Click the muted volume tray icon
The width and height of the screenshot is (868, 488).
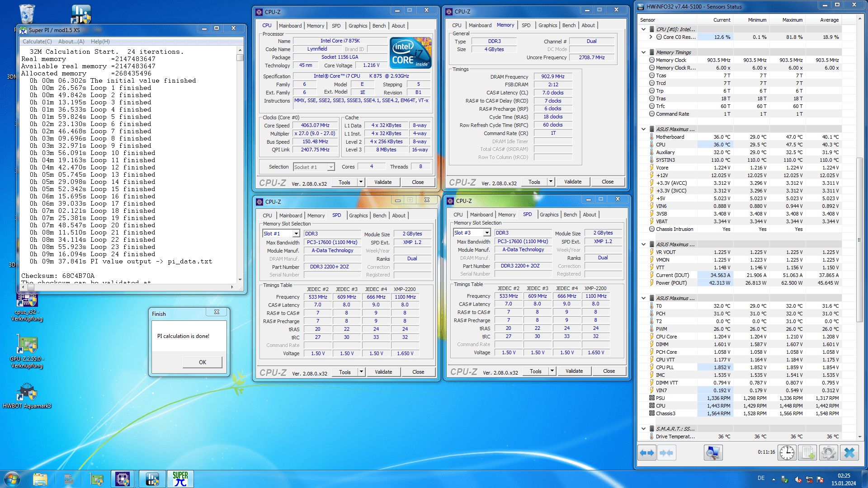(x=798, y=479)
